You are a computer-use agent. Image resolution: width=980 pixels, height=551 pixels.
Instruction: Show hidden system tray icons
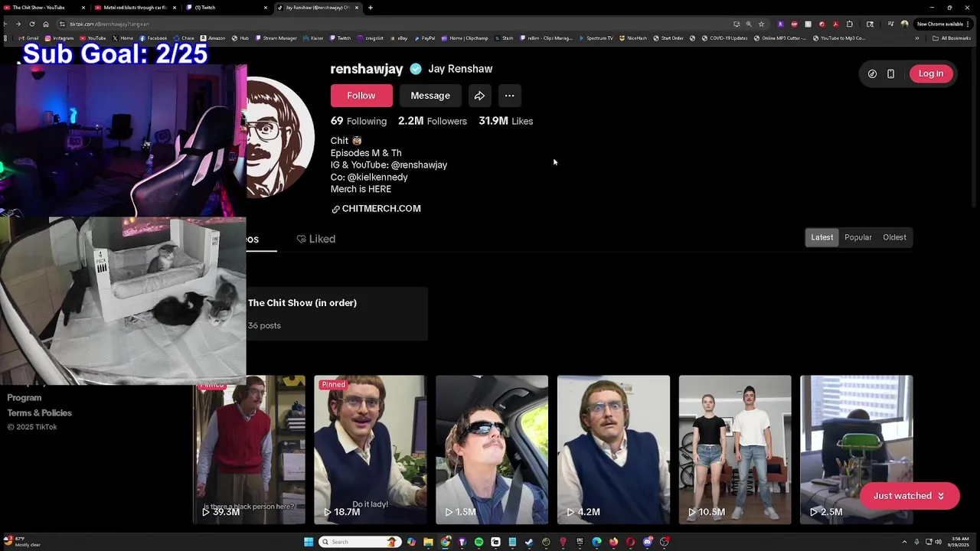(904, 542)
